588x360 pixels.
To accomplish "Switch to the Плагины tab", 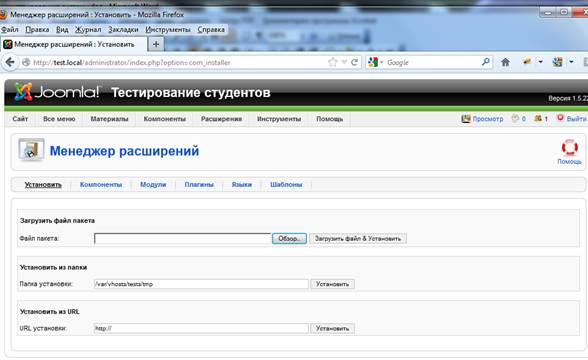I will click(x=199, y=184).
